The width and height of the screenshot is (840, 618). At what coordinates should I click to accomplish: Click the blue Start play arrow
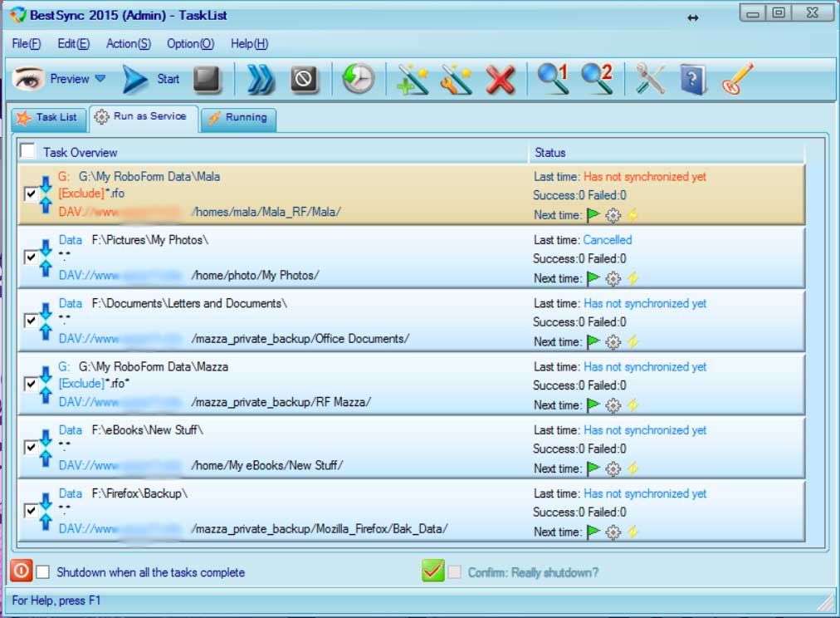click(x=134, y=80)
